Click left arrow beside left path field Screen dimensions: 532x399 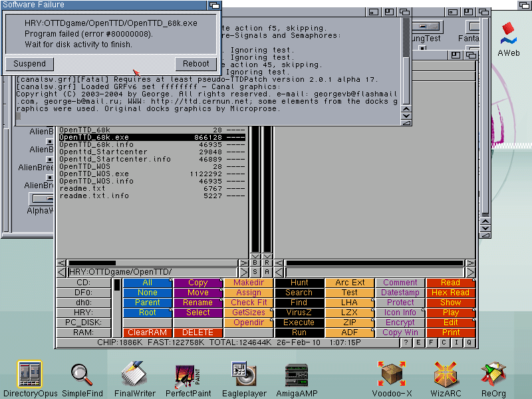[x=61, y=272]
